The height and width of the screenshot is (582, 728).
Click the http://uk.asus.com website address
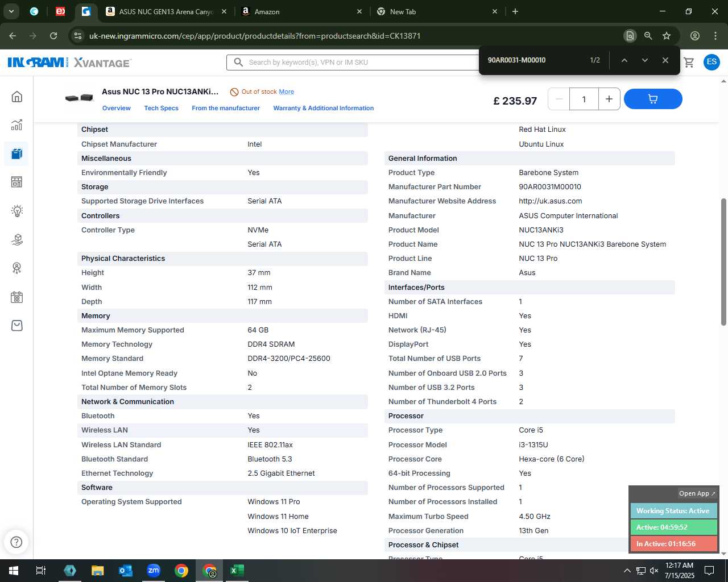[x=551, y=201]
